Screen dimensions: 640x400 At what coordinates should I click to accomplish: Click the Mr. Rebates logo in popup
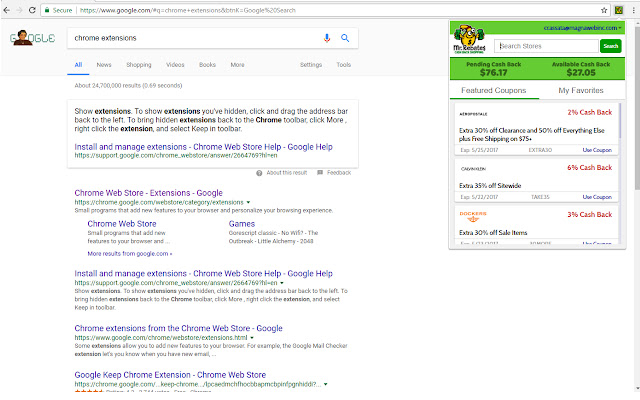[x=469, y=39]
